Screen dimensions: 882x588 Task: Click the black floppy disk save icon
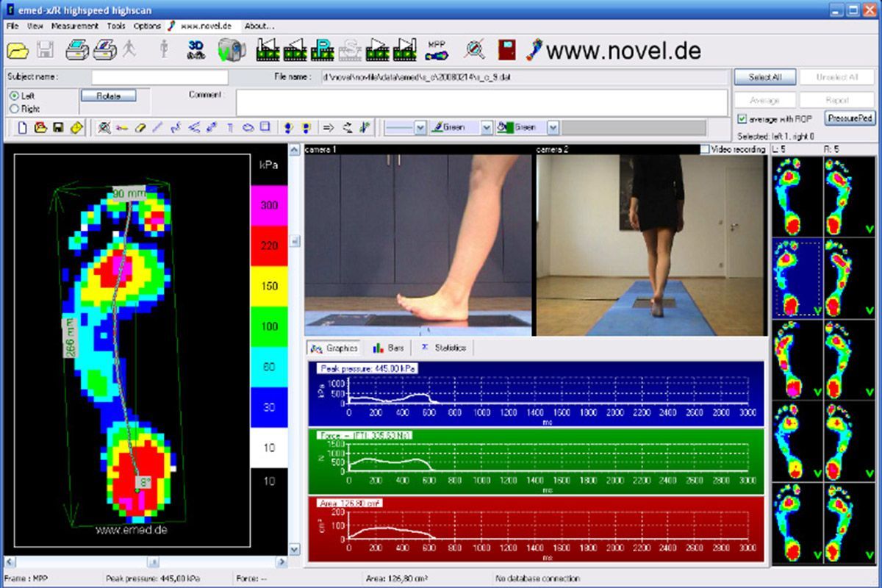point(58,127)
